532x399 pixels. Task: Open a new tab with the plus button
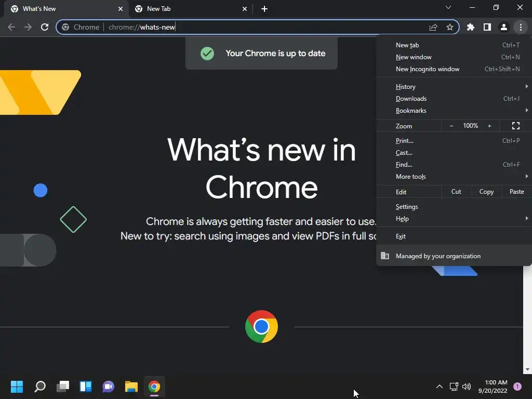pos(264,9)
